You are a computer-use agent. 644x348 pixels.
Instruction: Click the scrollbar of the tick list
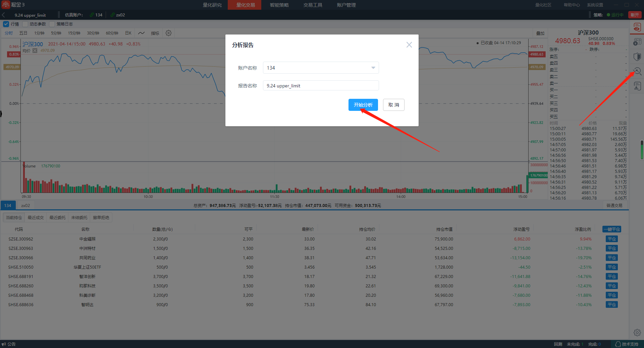[642, 150]
